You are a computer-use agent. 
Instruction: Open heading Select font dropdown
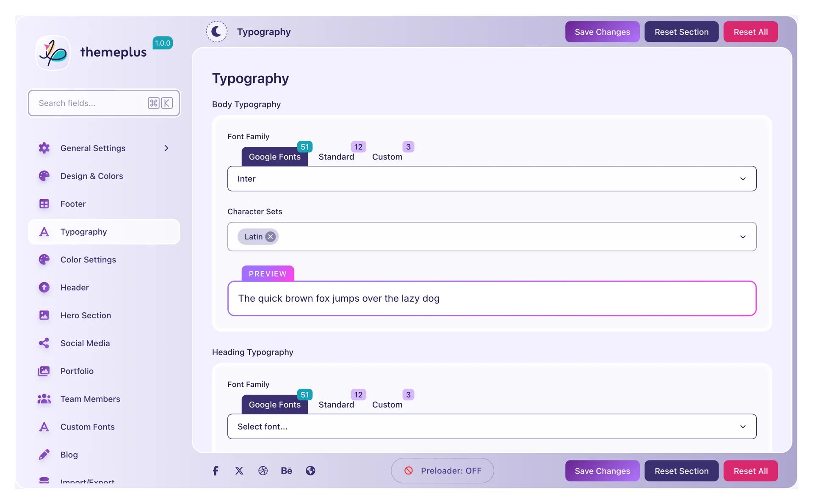pos(492,427)
